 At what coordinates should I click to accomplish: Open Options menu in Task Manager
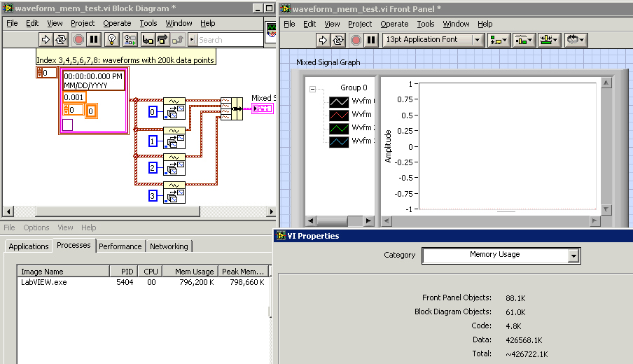[x=36, y=227]
